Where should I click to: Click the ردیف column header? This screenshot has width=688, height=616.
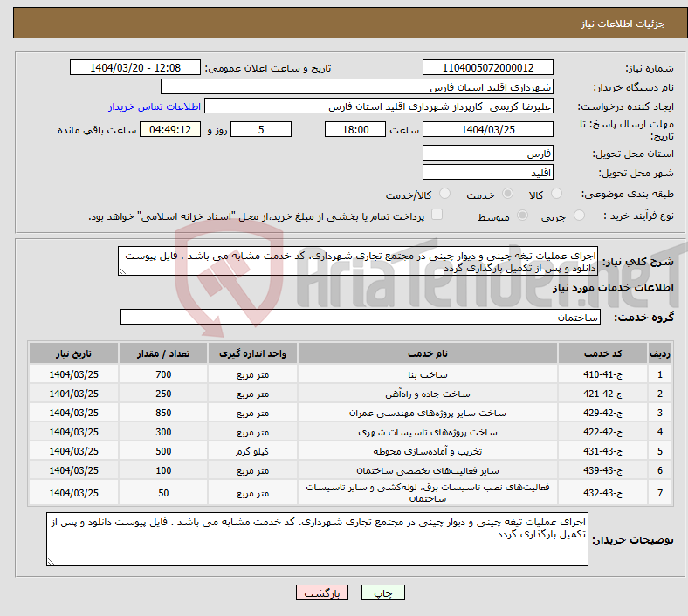tap(660, 353)
